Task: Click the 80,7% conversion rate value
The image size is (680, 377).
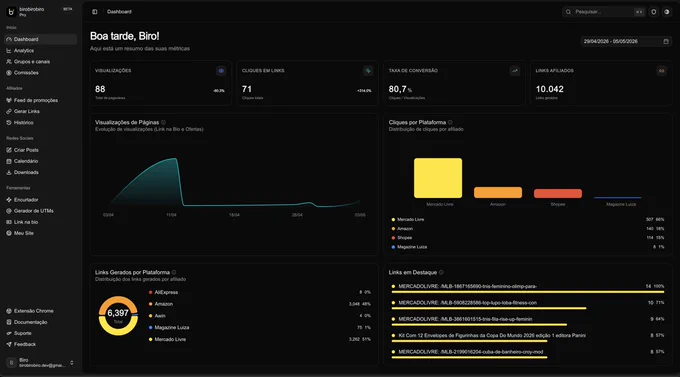Action: (400, 89)
